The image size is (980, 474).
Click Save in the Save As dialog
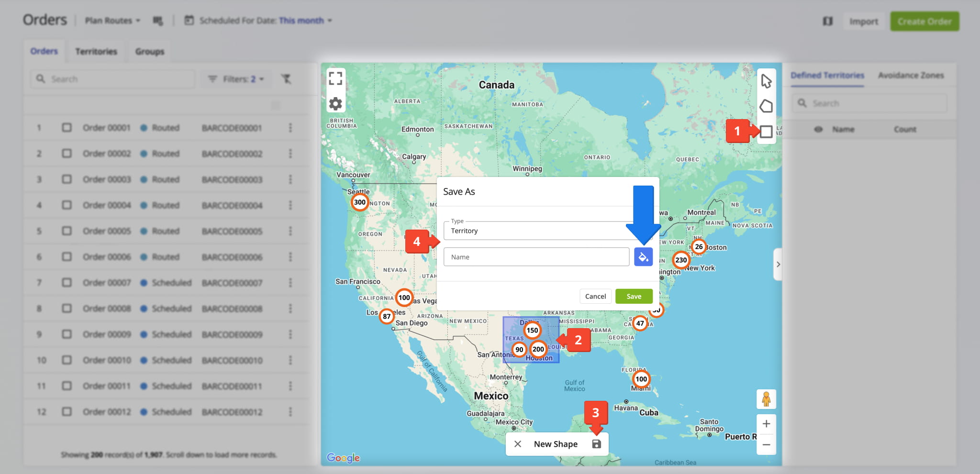tap(634, 296)
